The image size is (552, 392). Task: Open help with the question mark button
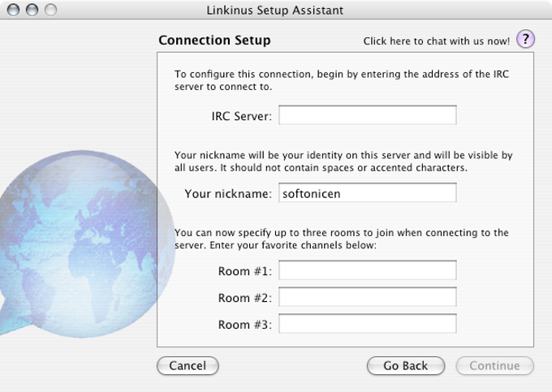(x=525, y=40)
